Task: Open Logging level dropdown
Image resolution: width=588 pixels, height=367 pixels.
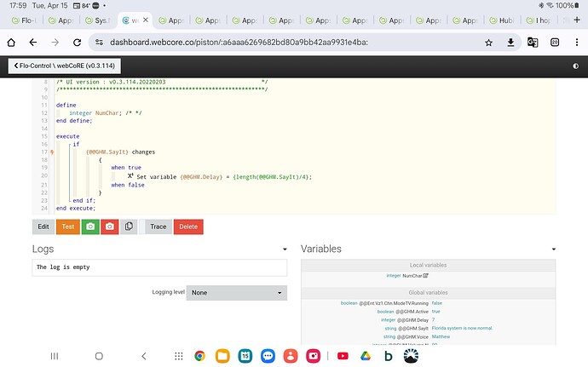Action: point(237,293)
